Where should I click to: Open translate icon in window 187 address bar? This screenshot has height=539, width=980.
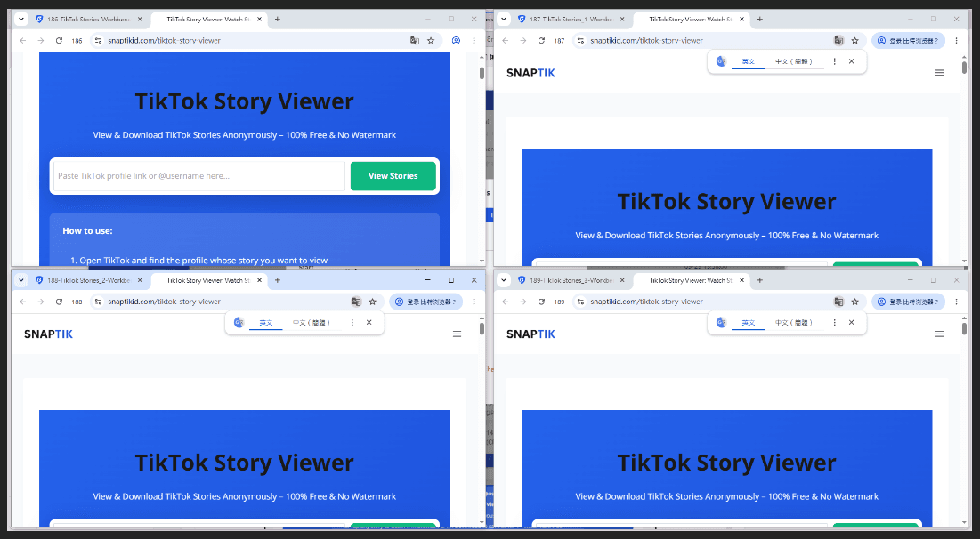838,41
